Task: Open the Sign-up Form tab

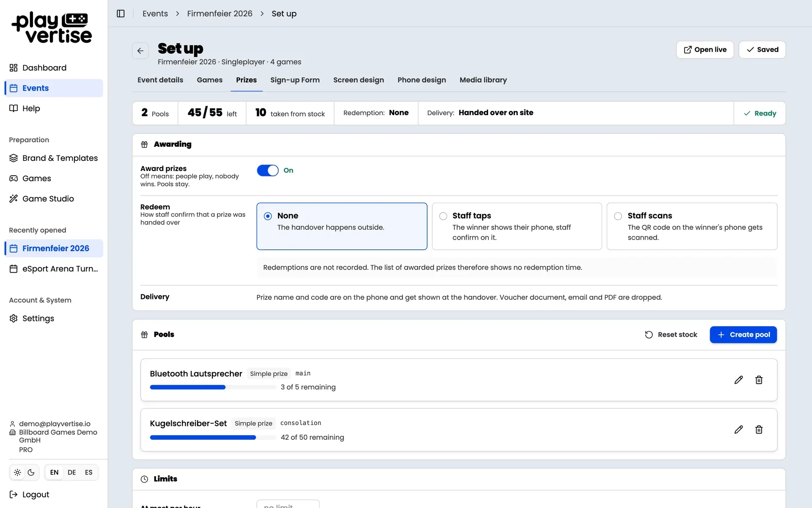Action: (x=295, y=80)
